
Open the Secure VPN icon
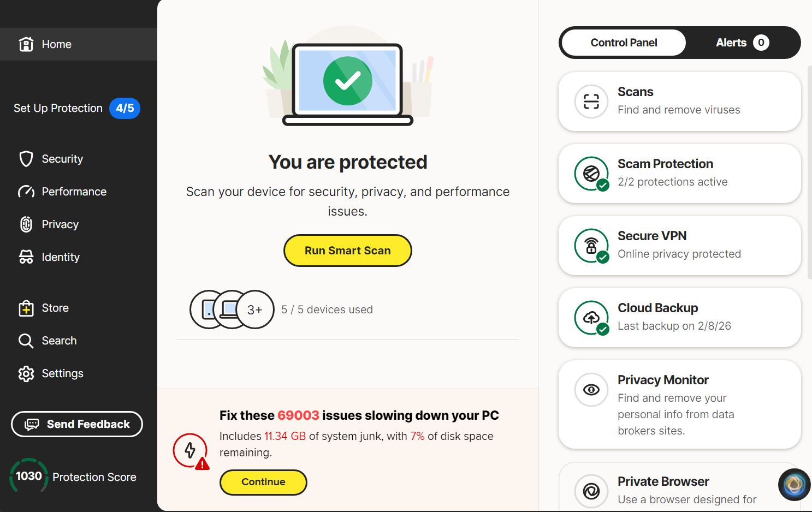(591, 246)
